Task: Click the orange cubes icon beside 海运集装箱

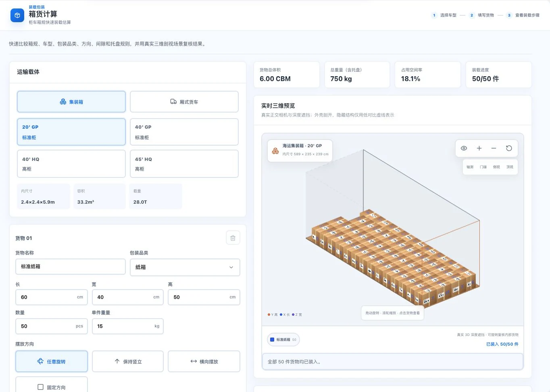Action: tap(275, 151)
